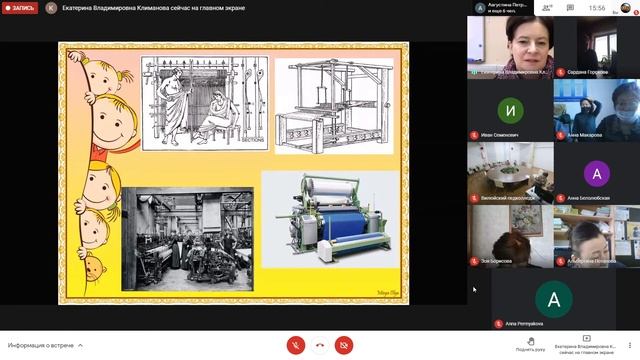The width and height of the screenshot is (640, 360).
Task: Click the 'ЗАПИСЬ' recording indicator
Action: [x=20, y=8]
